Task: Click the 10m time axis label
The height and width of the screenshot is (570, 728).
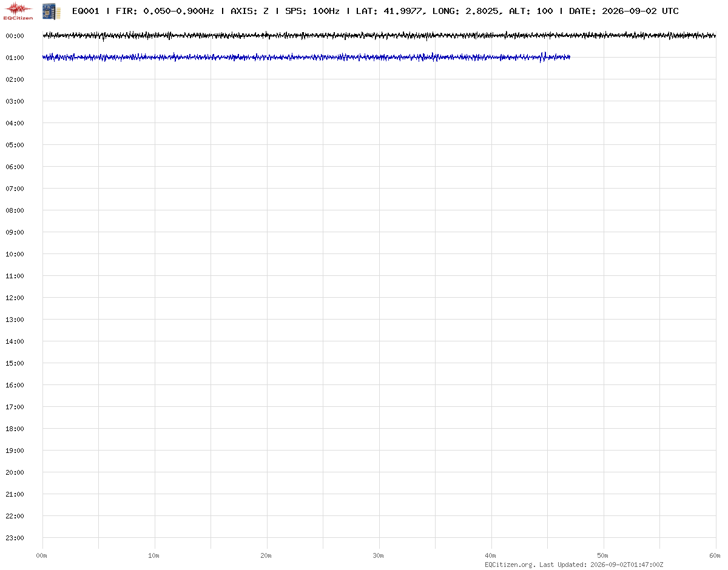Action: click(154, 555)
